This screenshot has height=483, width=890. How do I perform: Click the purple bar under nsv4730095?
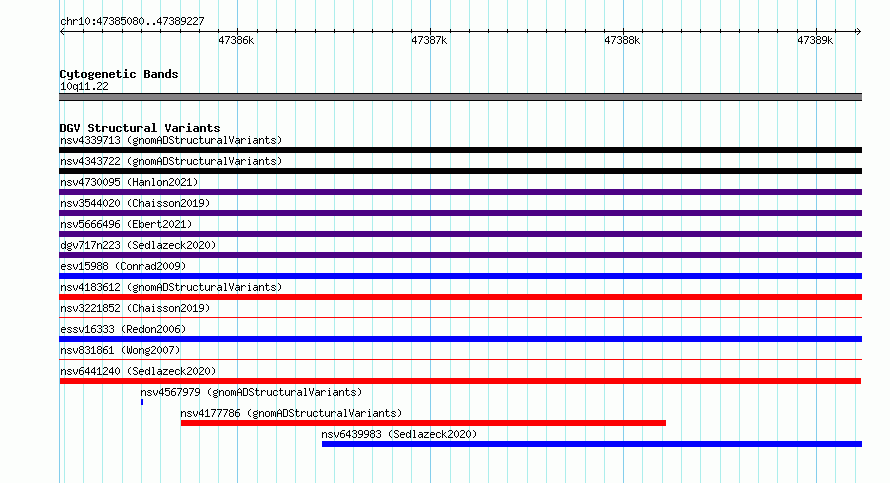(x=460, y=192)
